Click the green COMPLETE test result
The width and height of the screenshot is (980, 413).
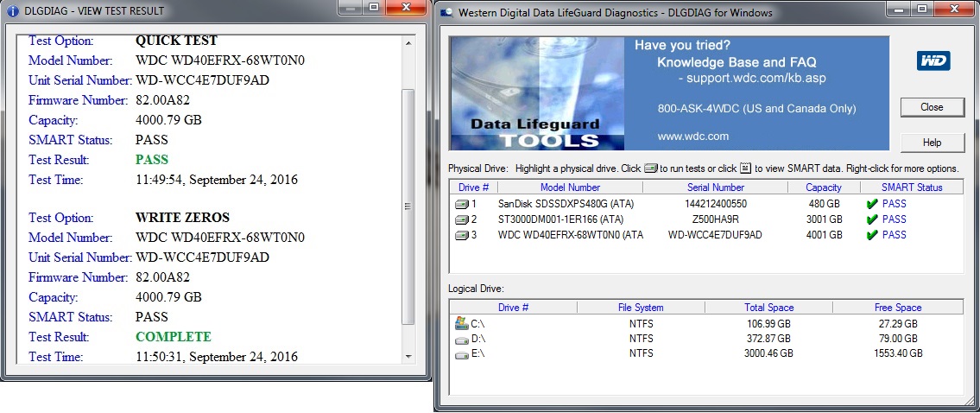pyautogui.click(x=174, y=337)
